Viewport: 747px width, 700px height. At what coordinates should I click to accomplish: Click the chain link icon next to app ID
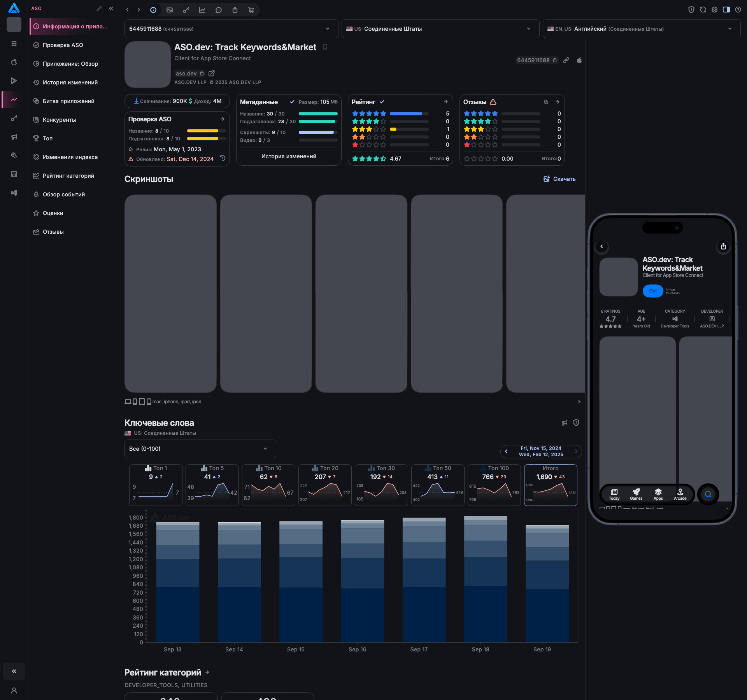[x=566, y=60]
